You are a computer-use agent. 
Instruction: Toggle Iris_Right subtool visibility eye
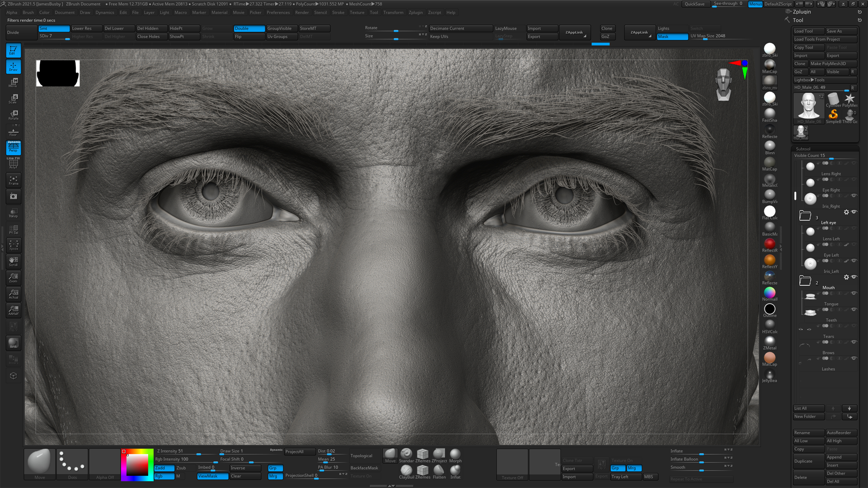[854, 196]
